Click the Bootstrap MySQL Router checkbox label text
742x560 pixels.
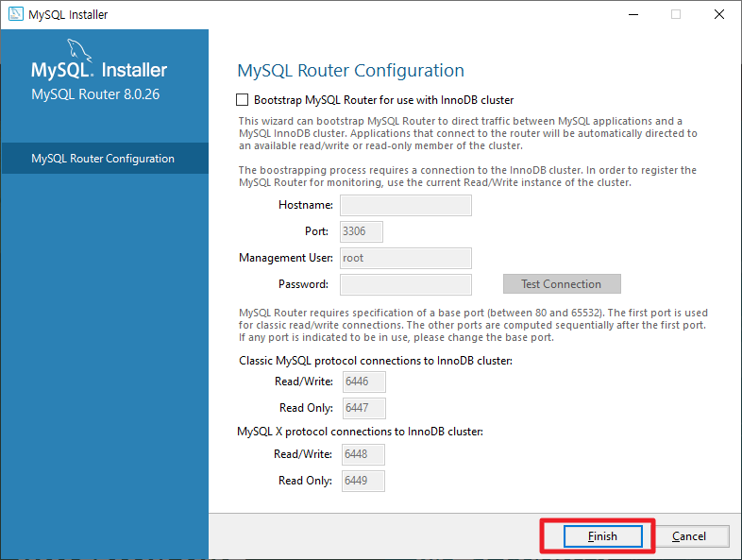tap(384, 100)
